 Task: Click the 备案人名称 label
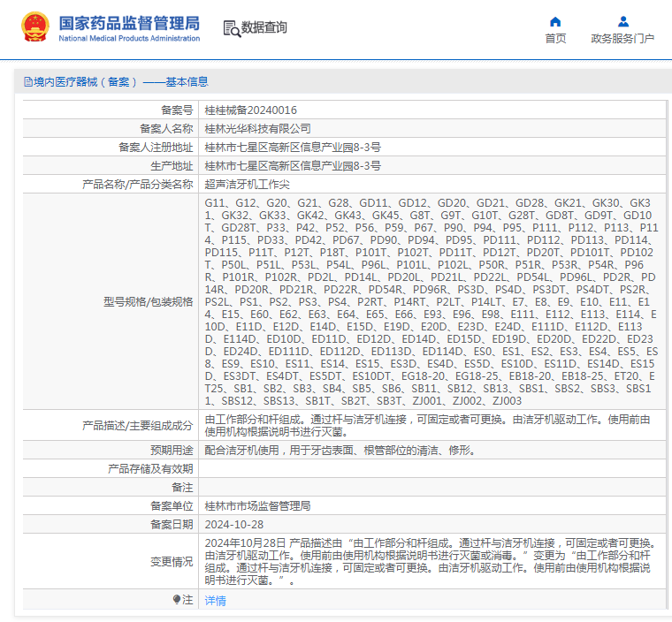pyautogui.click(x=166, y=128)
